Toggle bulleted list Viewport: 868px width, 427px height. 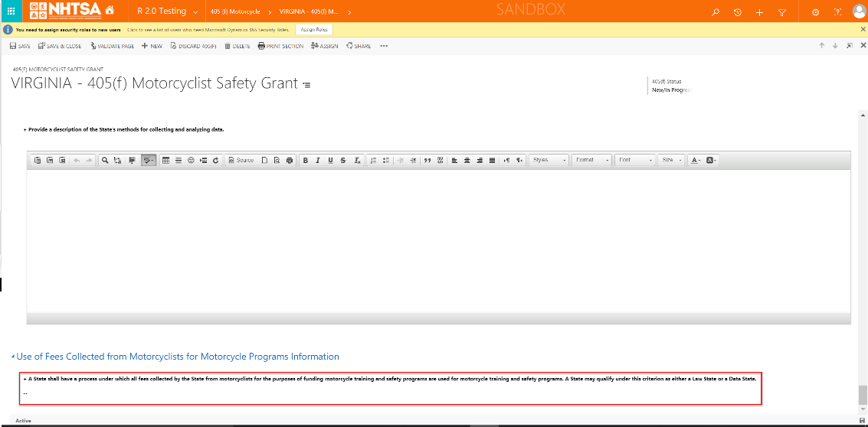coord(386,160)
